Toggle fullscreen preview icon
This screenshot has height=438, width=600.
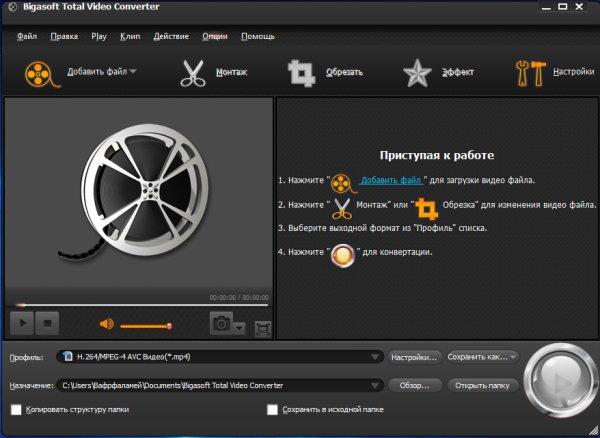(x=263, y=329)
